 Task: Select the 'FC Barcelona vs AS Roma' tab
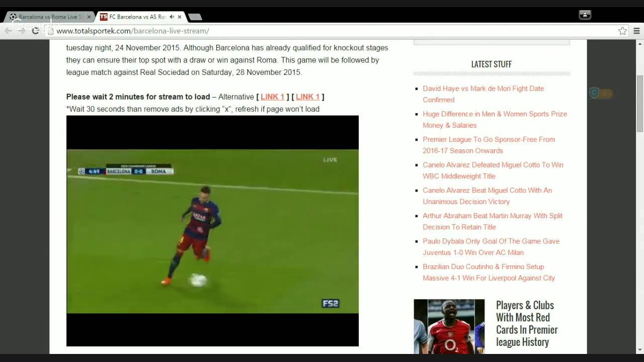pos(140,17)
